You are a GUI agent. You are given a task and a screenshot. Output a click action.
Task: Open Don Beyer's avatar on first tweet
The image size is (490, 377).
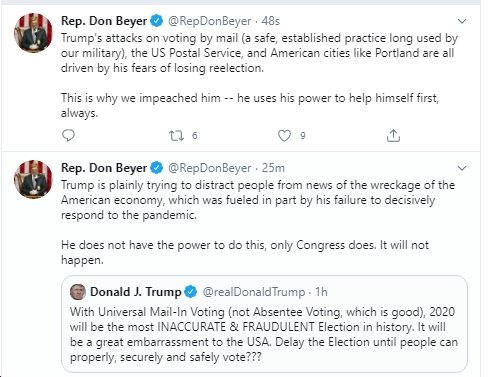point(33,33)
